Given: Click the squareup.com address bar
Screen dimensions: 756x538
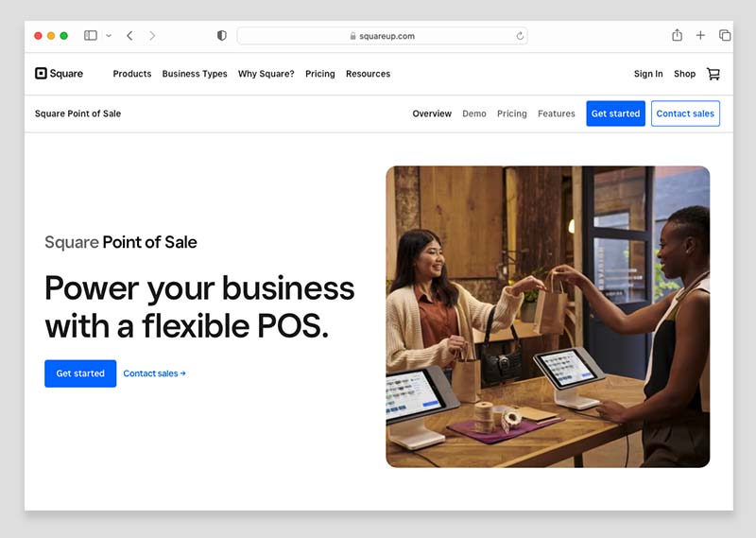Looking at the screenshot, I should [x=383, y=36].
